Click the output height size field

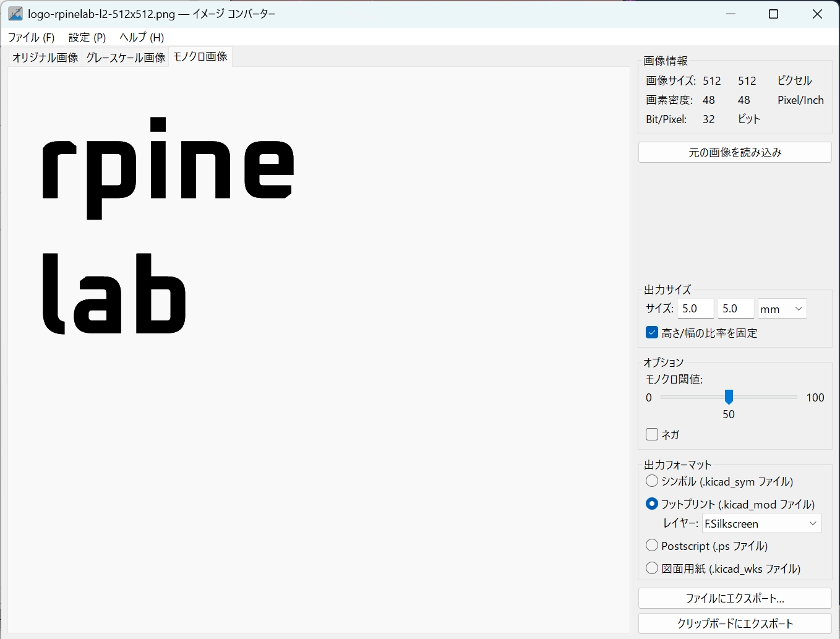click(736, 309)
